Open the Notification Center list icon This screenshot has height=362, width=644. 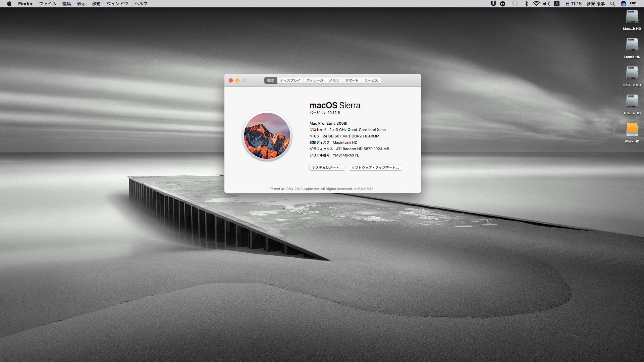[633, 4]
